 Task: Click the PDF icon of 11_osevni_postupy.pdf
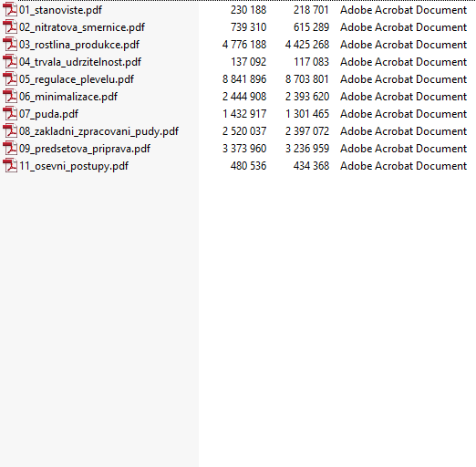(10, 165)
